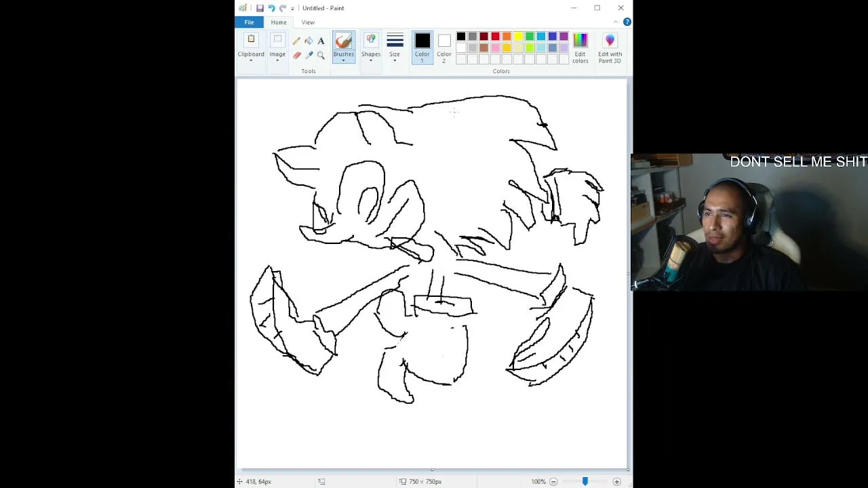Open the Paint Help question mark icon
This screenshot has height=488, width=868.
(627, 22)
